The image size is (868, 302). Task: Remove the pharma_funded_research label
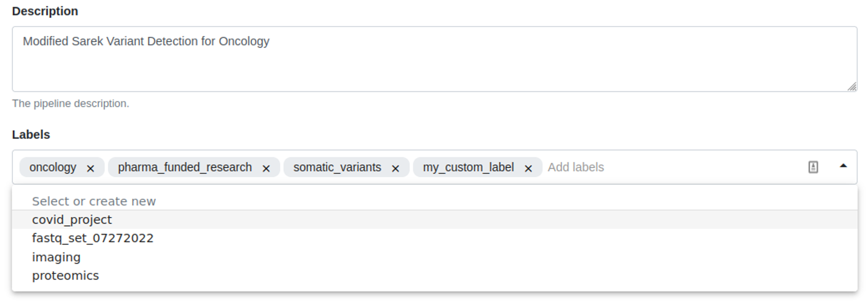point(266,168)
